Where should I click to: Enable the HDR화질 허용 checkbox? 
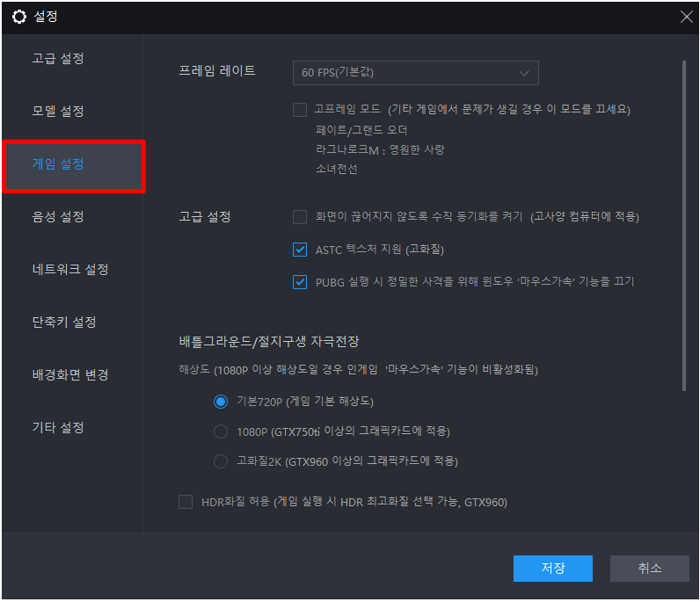click(x=186, y=502)
